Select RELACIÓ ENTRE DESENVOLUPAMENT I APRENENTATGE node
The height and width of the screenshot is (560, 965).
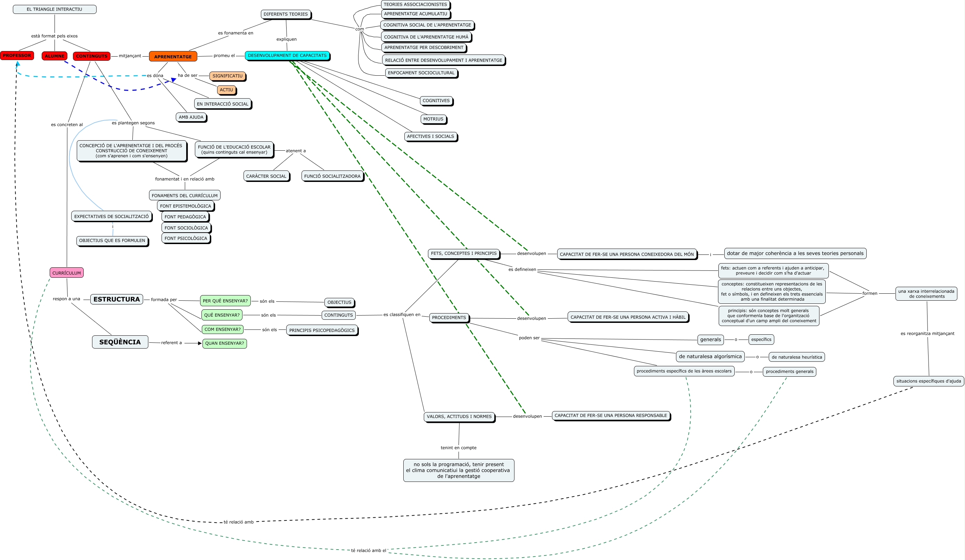coord(444,60)
